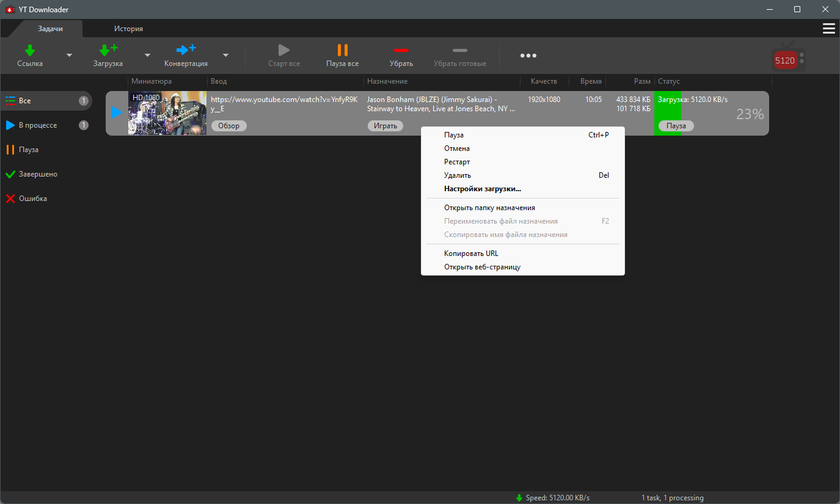Click the blue play arrow on task row
Viewport: 840px width, 504px height.
[117, 112]
